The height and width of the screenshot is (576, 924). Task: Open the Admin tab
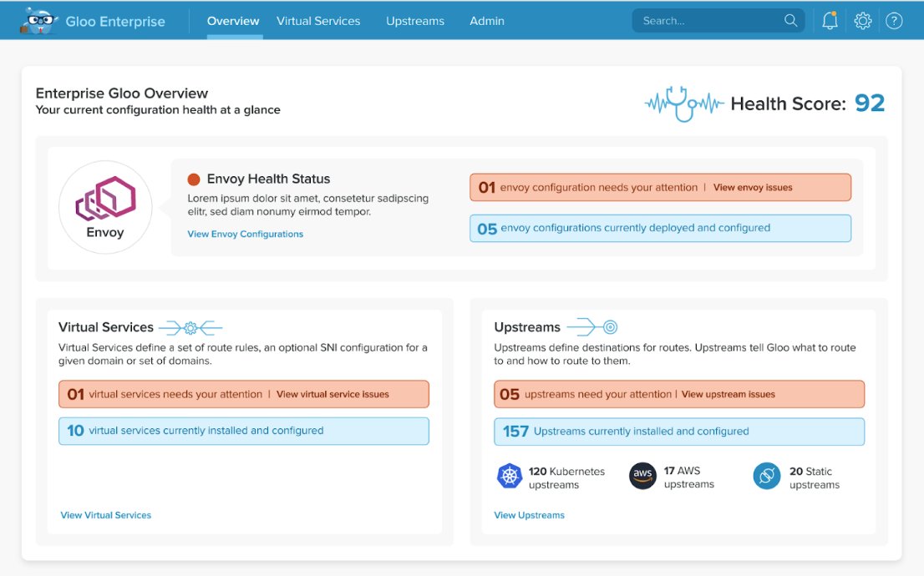pyautogui.click(x=487, y=21)
